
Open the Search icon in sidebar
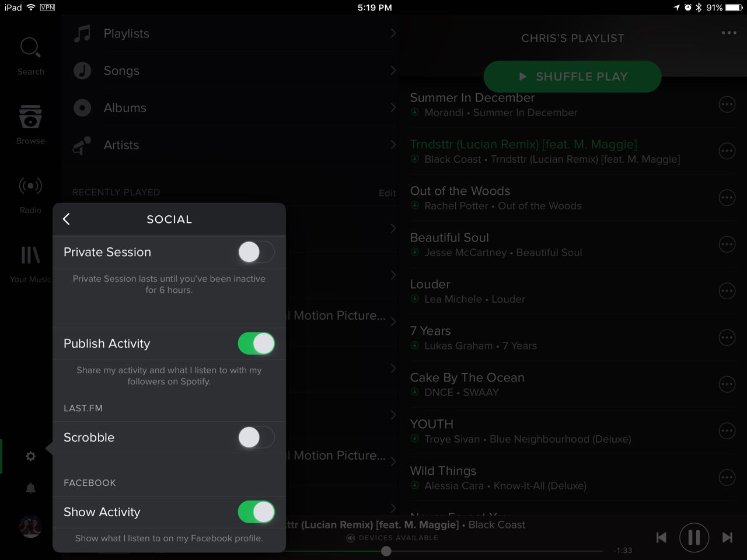click(x=30, y=48)
